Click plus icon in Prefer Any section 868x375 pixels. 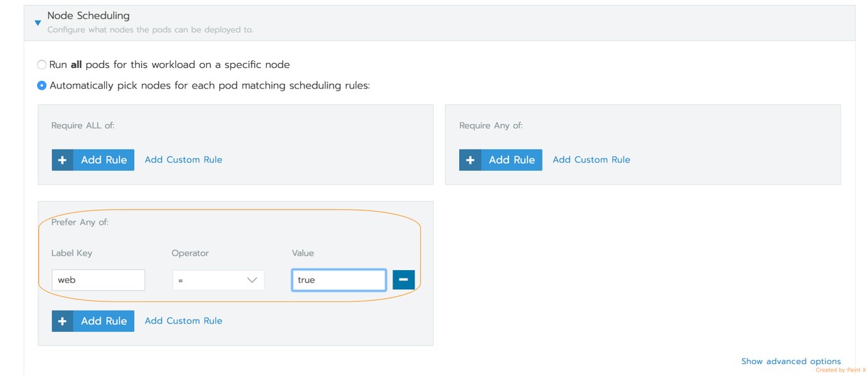(x=62, y=321)
